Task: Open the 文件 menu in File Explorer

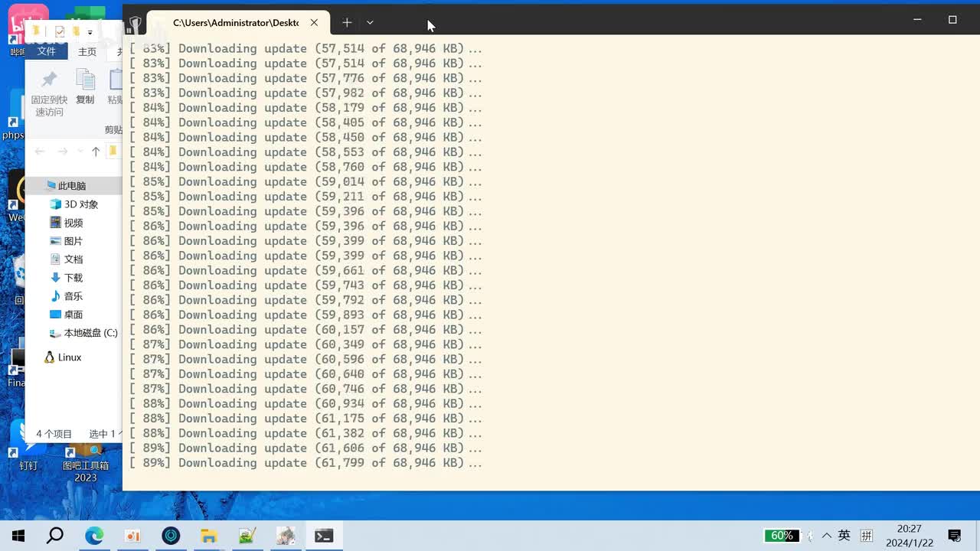Action: click(x=47, y=51)
